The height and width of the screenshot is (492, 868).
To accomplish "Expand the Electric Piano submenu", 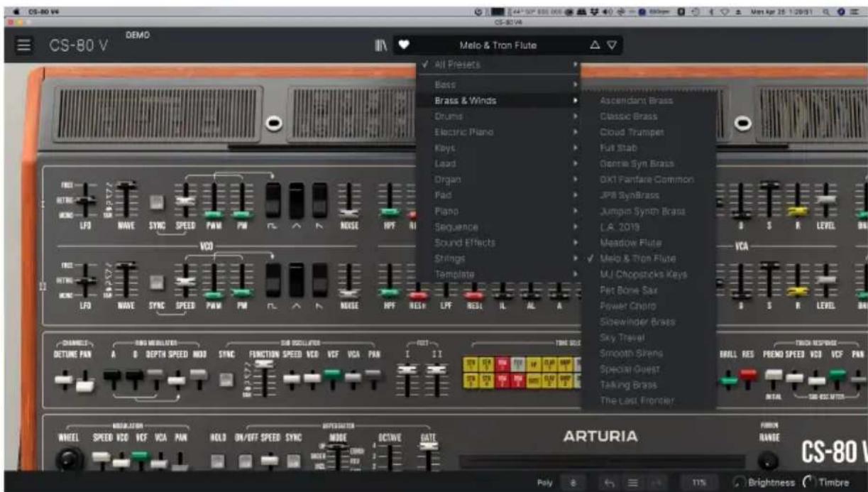I will pos(499,132).
